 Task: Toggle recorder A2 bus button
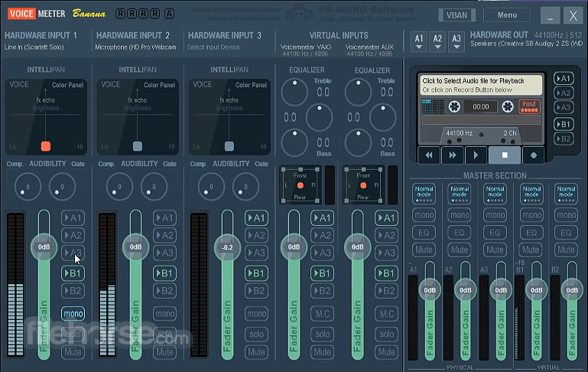pyautogui.click(x=564, y=93)
